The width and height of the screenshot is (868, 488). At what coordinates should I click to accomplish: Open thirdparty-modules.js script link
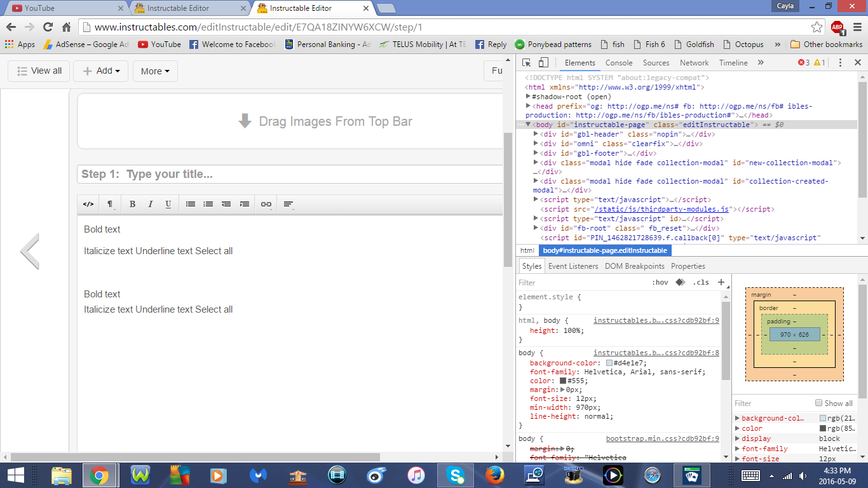click(662, 209)
